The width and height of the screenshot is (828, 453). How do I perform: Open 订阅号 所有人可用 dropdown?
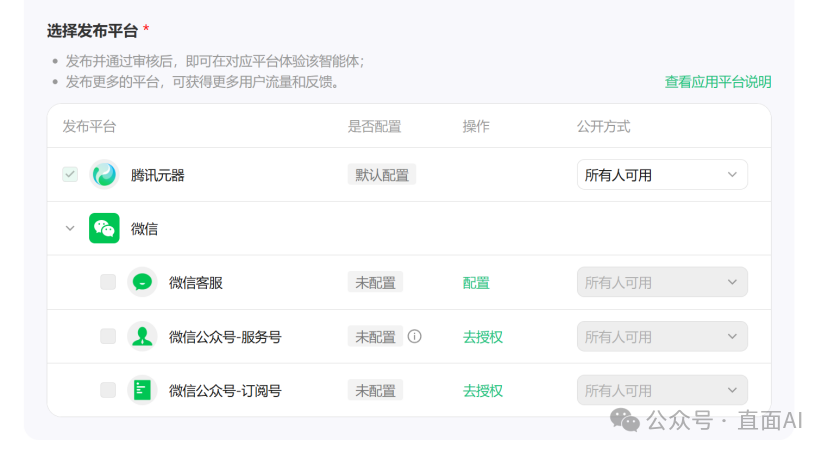coord(662,390)
